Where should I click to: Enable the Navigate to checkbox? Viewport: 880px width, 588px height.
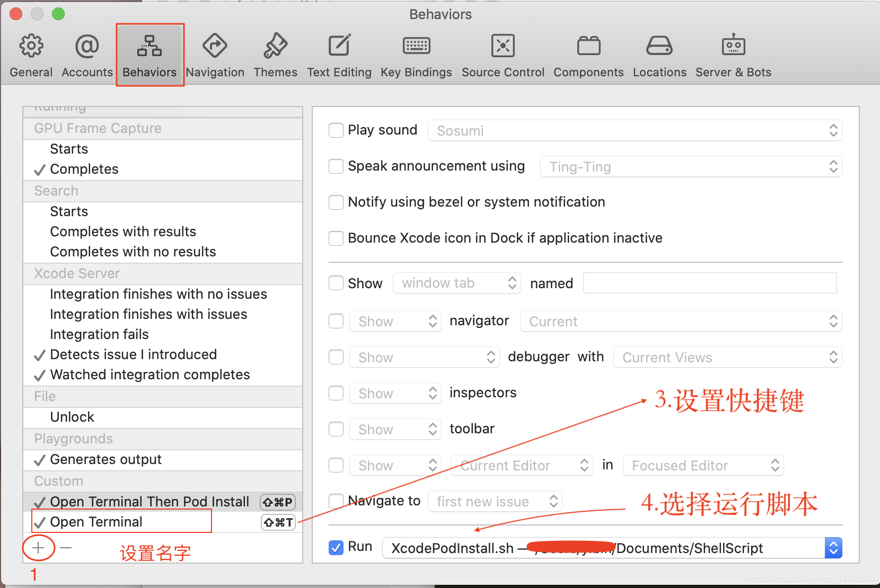(336, 501)
